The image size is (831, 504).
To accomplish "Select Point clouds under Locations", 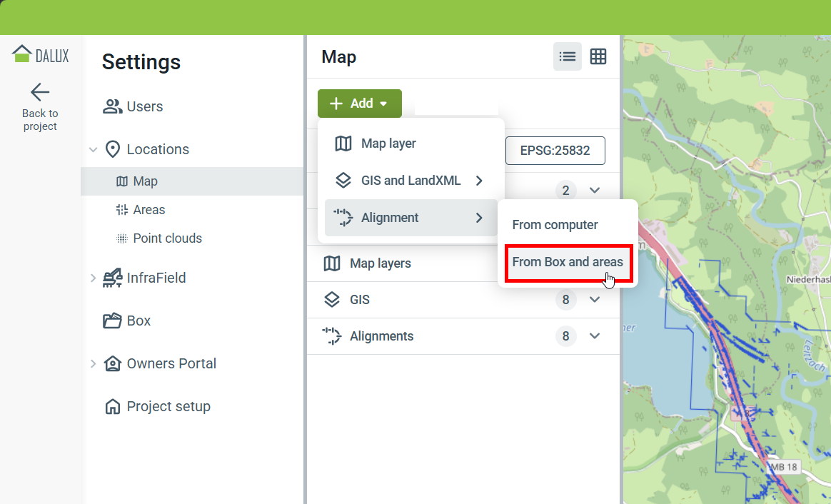I will (x=167, y=238).
